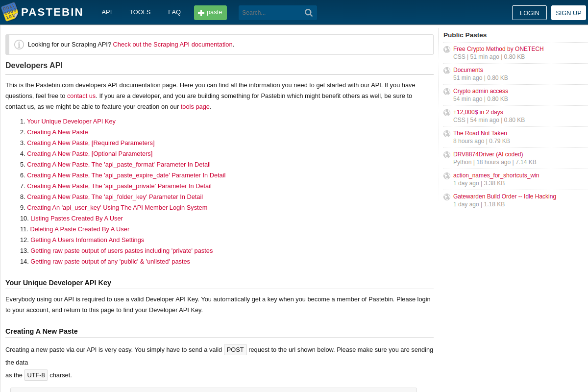The width and height of the screenshot is (588, 392).
Task: Click globe icon beside Gatewarden Build Order
Action: coord(447,197)
